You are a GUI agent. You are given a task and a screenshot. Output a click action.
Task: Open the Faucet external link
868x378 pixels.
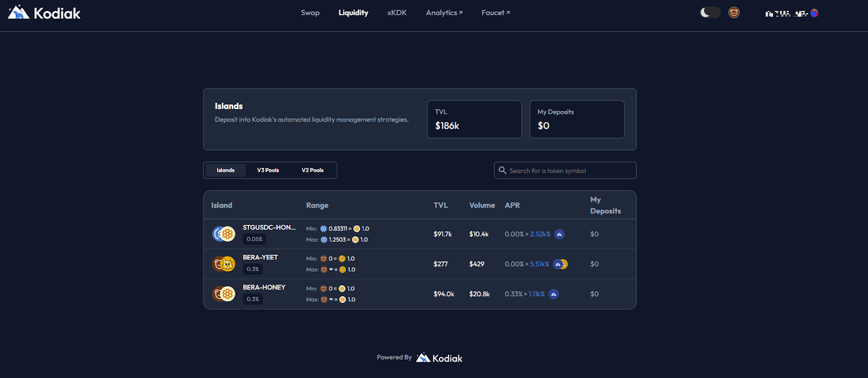(495, 12)
